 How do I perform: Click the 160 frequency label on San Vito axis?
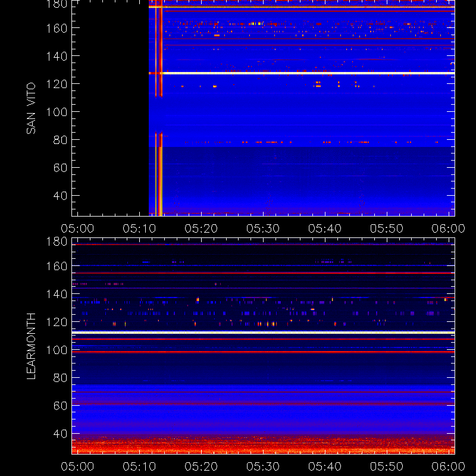[x=57, y=28]
